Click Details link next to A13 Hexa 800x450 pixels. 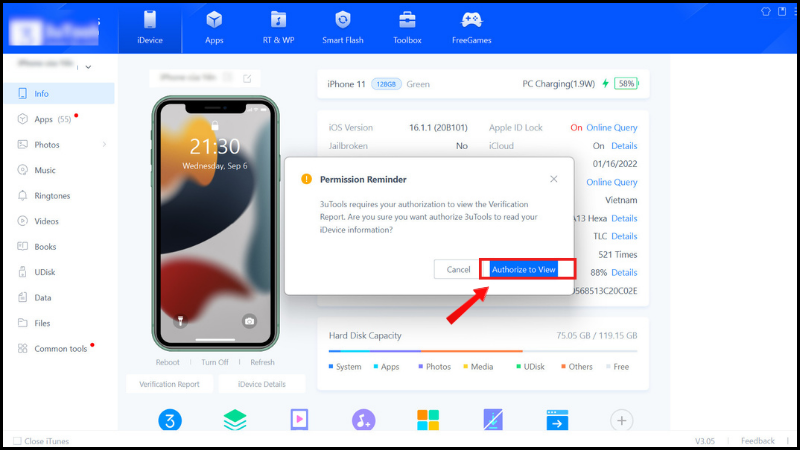624,218
